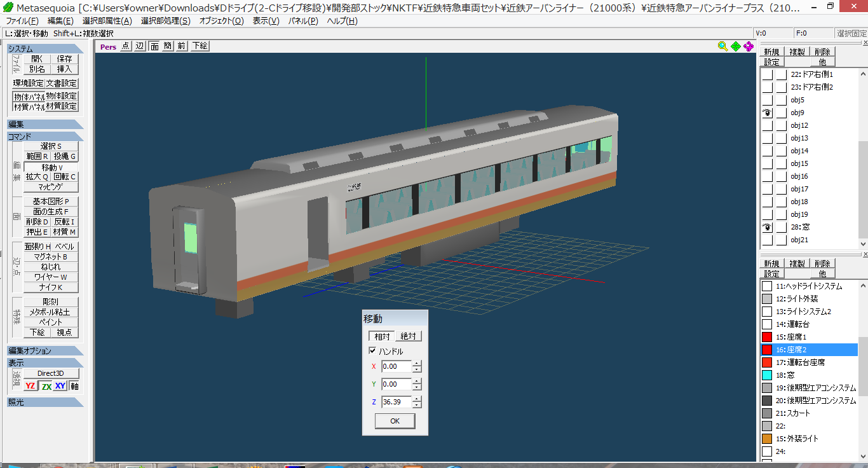Open the 表示(V) menu
Viewport: 868px width, 468px height.
(266, 21)
